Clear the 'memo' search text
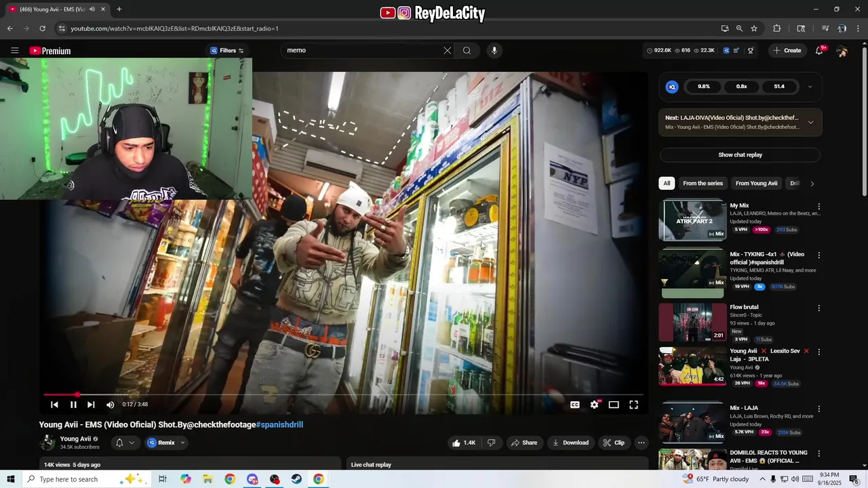The width and height of the screenshot is (868, 488). [447, 50]
